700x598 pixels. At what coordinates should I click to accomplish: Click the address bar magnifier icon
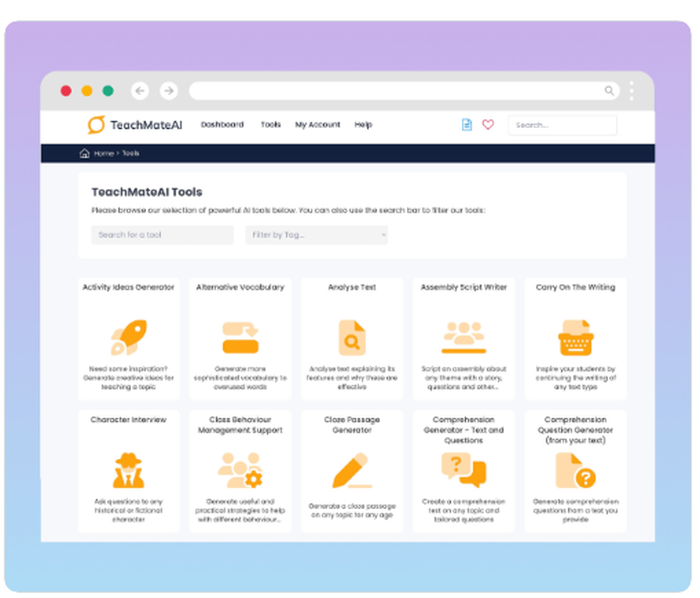[610, 91]
